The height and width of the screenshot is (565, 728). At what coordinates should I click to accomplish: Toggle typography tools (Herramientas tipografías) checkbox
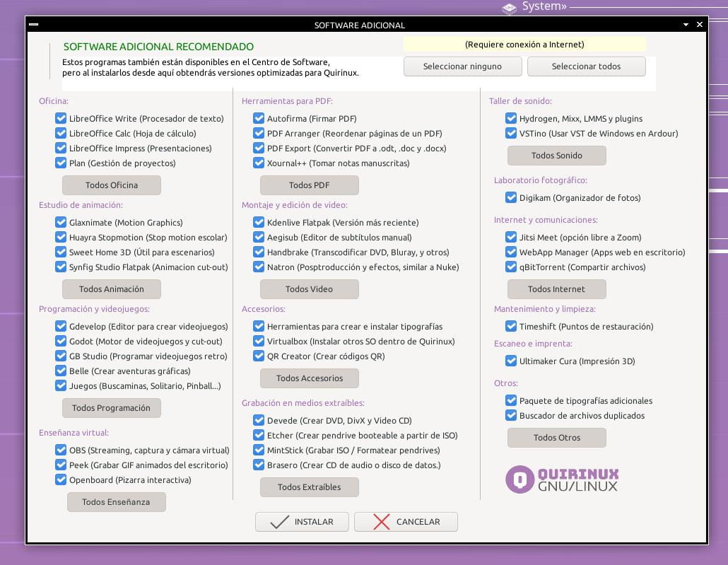coord(259,326)
